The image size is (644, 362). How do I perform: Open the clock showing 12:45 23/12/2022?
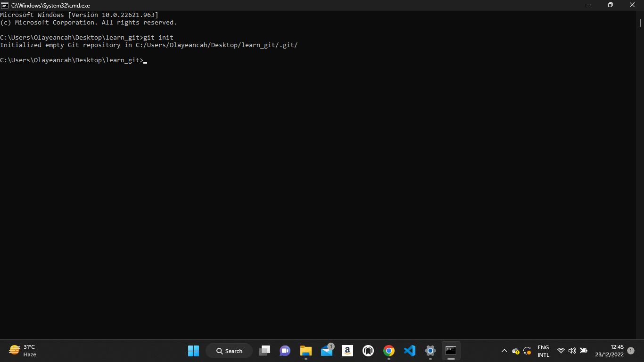(x=609, y=351)
